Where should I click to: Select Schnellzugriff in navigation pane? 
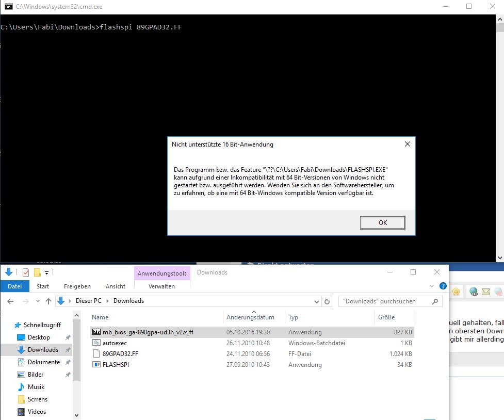(x=42, y=325)
